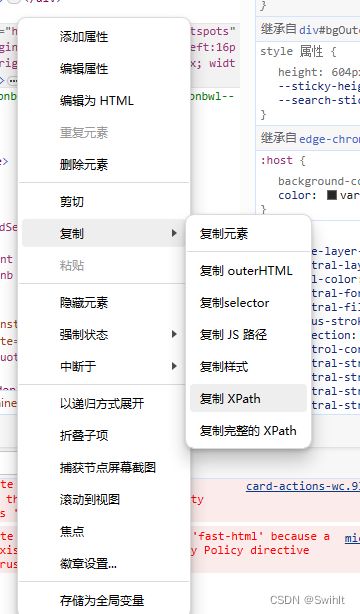Click the color swatch before var
Image resolution: width=360 pixels, height=614 pixels.
click(x=332, y=195)
